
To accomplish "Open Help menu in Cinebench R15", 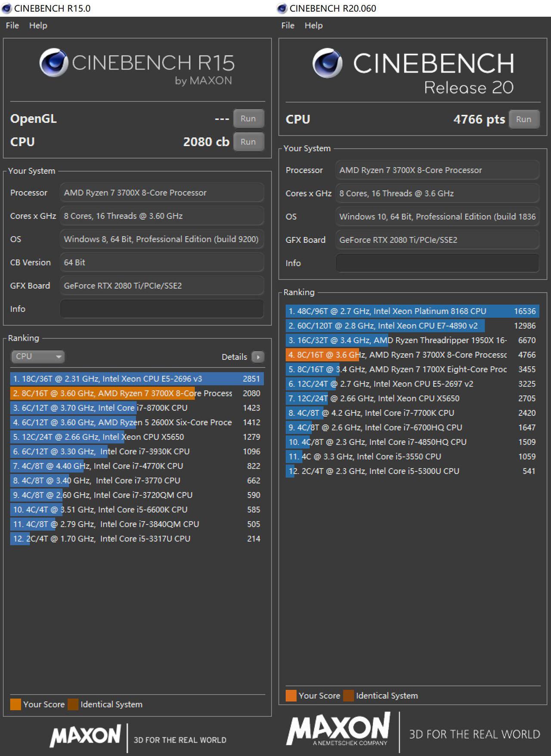I will (38, 25).
